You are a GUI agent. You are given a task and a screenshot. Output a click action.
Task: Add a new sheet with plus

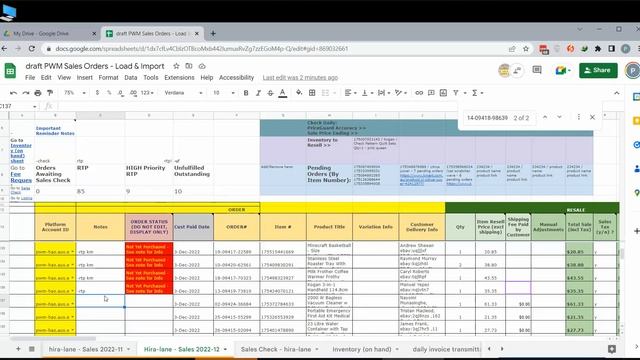click(18, 349)
